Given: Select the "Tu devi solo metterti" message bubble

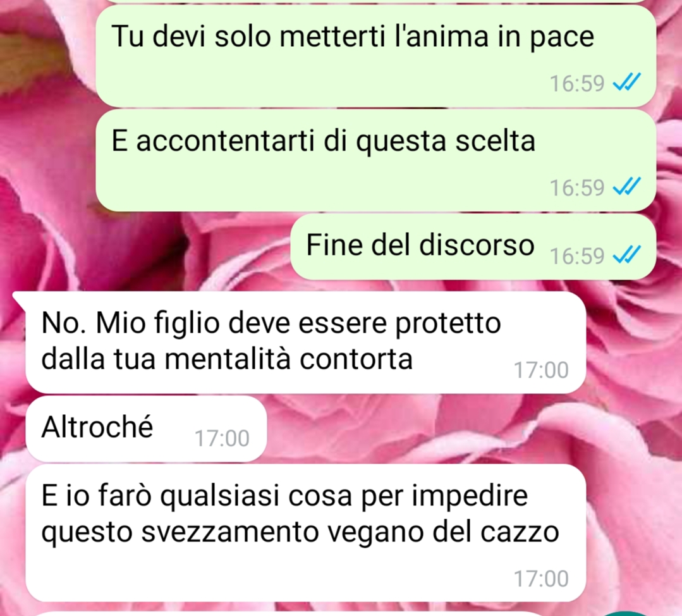Looking at the screenshot, I should click(x=376, y=56).
